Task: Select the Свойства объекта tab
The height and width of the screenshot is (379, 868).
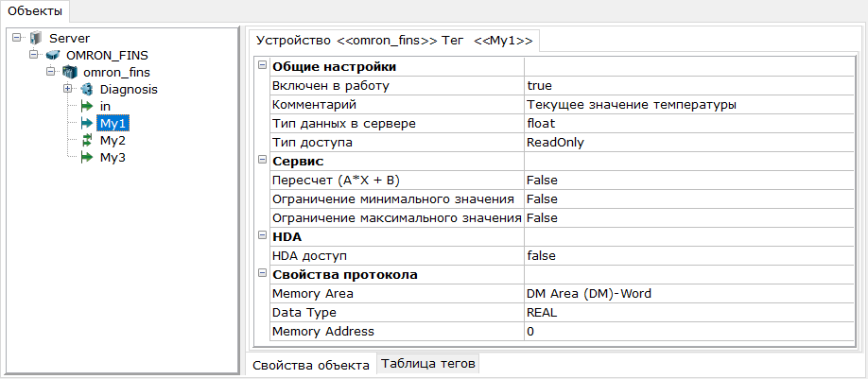Action: pyautogui.click(x=311, y=365)
